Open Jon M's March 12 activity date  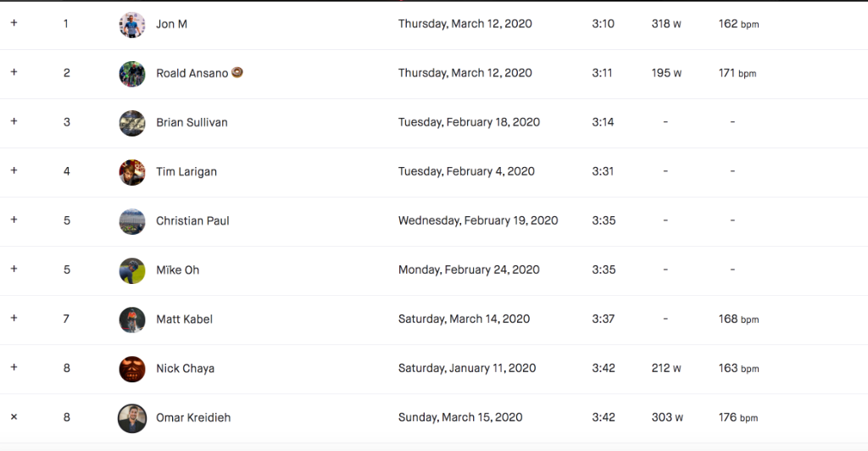pyautogui.click(x=465, y=24)
